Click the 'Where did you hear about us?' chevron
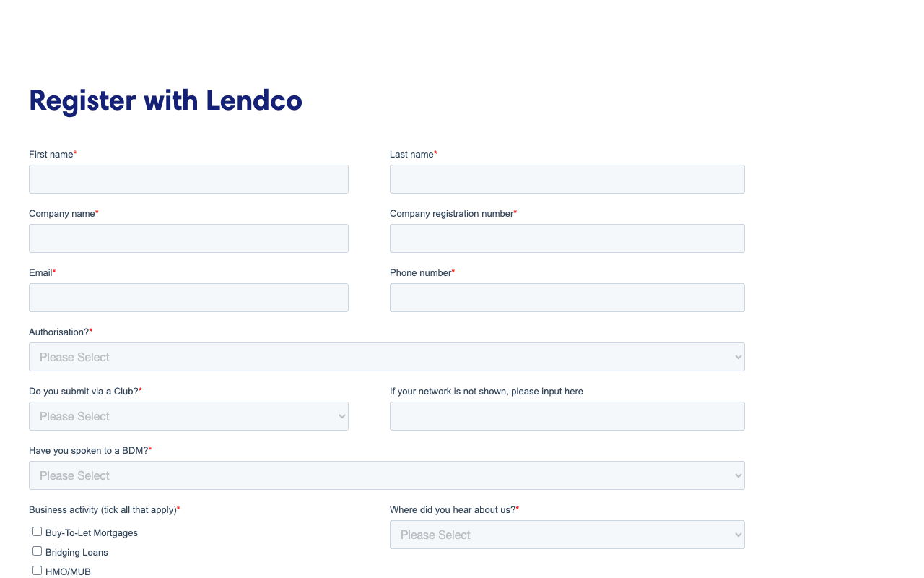This screenshot has height=578, width=924. [738, 535]
